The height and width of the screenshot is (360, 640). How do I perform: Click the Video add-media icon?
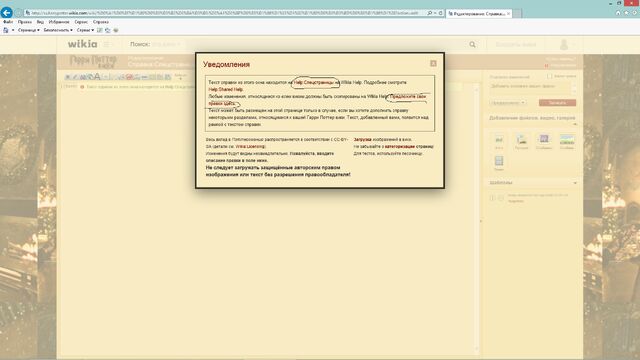click(499, 162)
